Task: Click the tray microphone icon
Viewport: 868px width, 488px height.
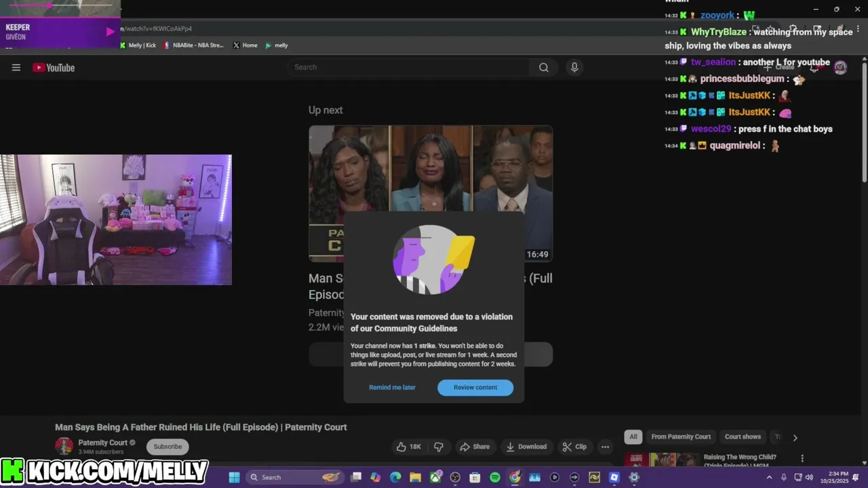Action: pyautogui.click(x=783, y=477)
